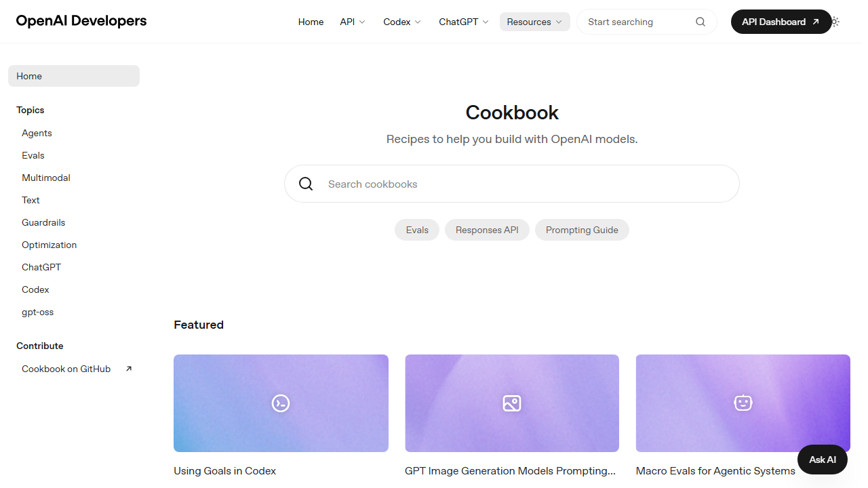Open the Agents topic
868x488 pixels.
tap(37, 133)
